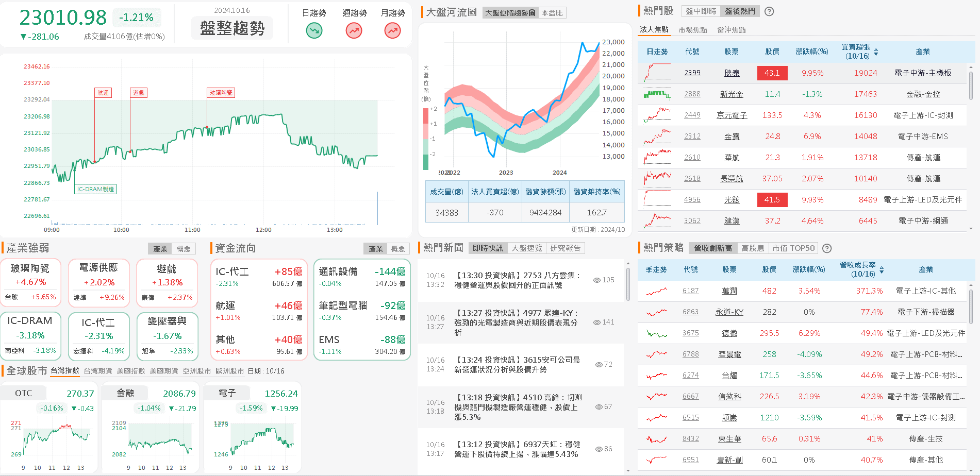Click the sparkline chart for stock 2888 新光金

point(657,94)
